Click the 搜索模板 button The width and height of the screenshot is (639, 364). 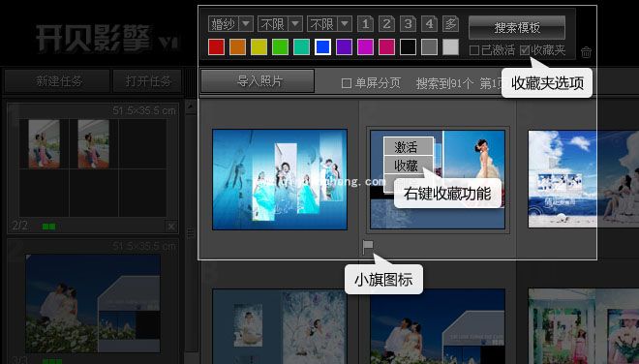pos(517,27)
